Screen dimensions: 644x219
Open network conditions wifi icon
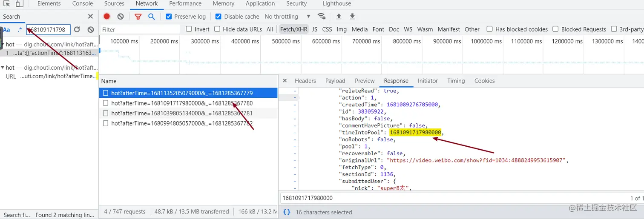click(322, 16)
